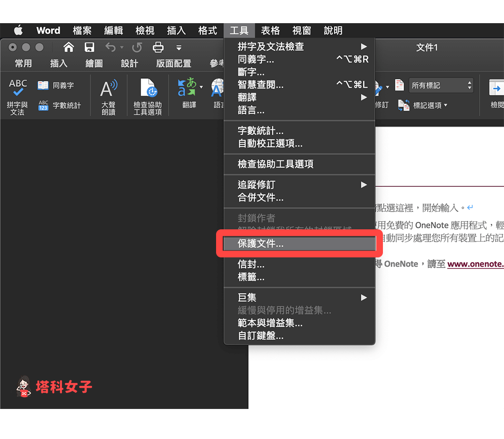Screen dimensions: 504x439
Task: Click the reviewing pane document icon
Action: coord(399,85)
